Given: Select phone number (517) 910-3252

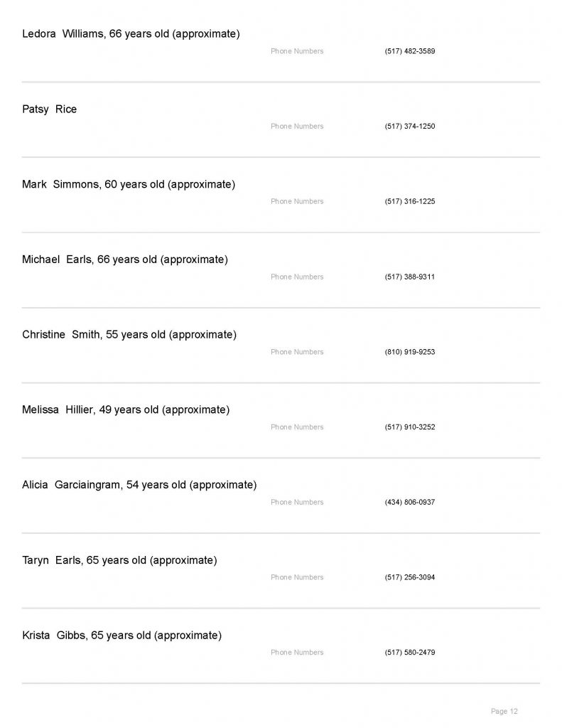Looking at the screenshot, I should pos(409,427).
